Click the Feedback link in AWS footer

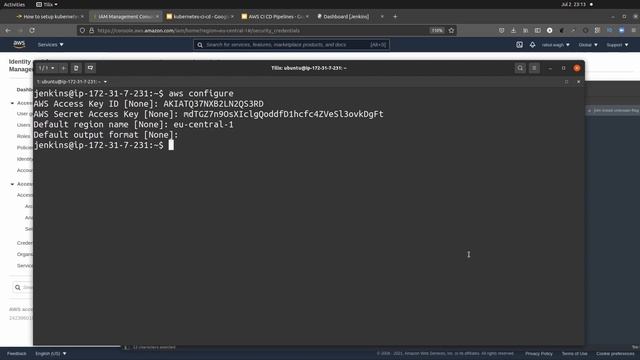point(16,353)
